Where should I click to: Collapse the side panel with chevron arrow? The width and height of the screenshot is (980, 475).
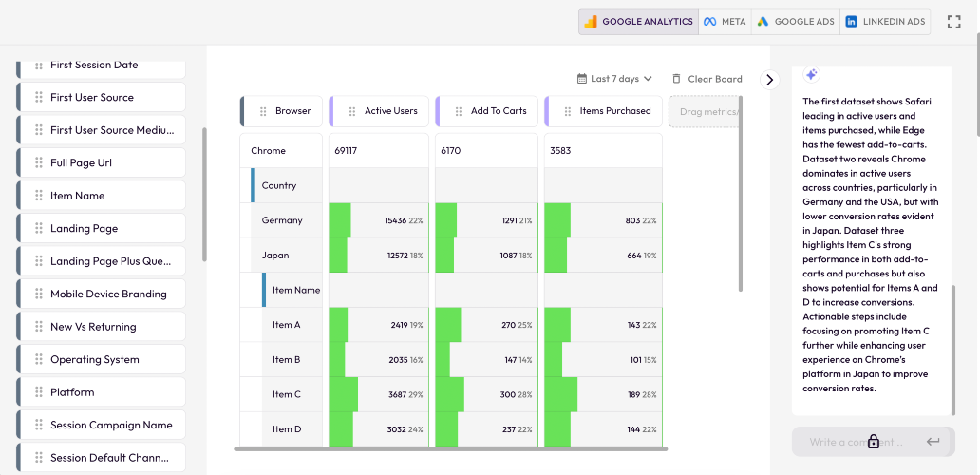coord(769,80)
